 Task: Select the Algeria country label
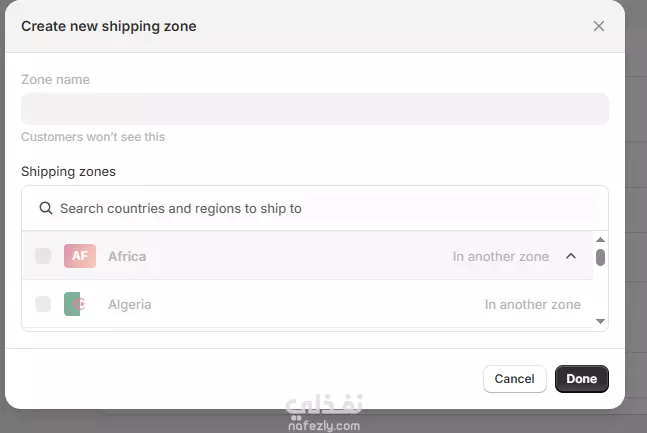pos(130,304)
